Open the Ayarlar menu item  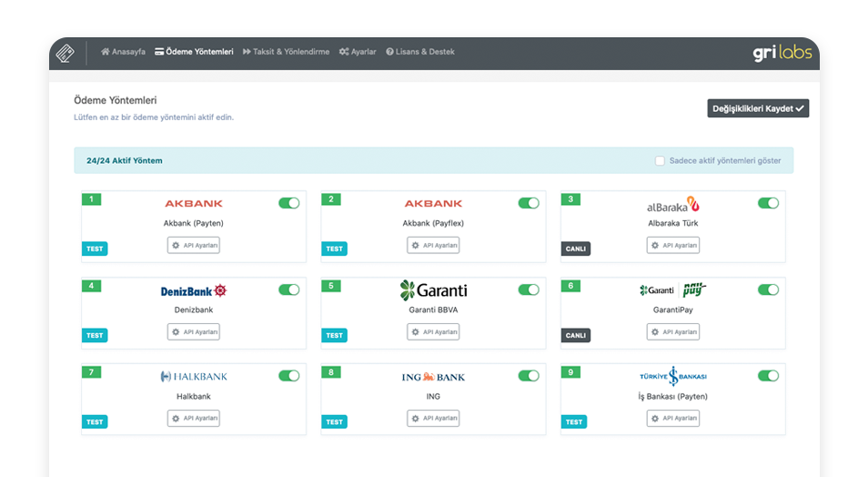click(x=358, y=52)
